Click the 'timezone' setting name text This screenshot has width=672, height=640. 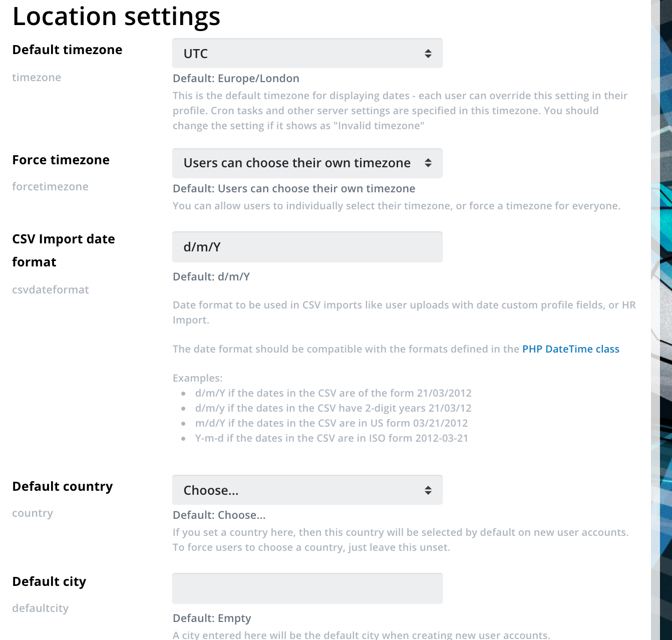coord(37,77)
